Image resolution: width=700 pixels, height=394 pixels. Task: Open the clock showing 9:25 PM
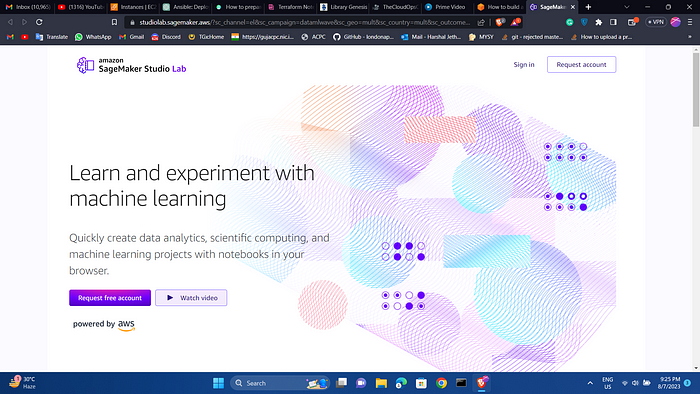coord(669,383)
